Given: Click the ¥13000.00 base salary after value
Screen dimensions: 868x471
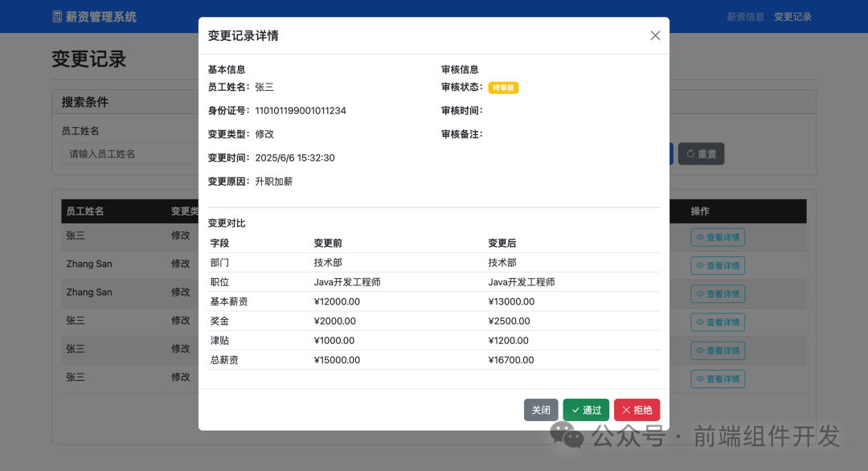Looking at the screenshot, I should tap(511, 301).
